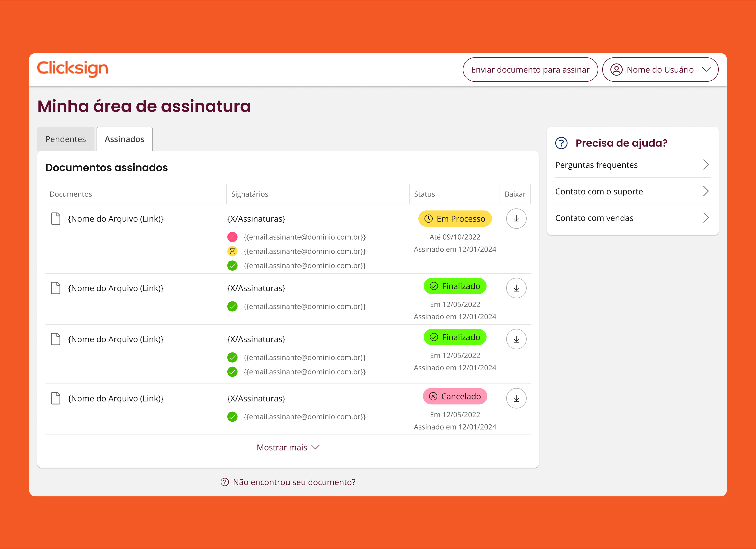This screenshot has height=549, width=756.
Task: Click the yellow hourglass pending signer icon
Action: point(232,251)
